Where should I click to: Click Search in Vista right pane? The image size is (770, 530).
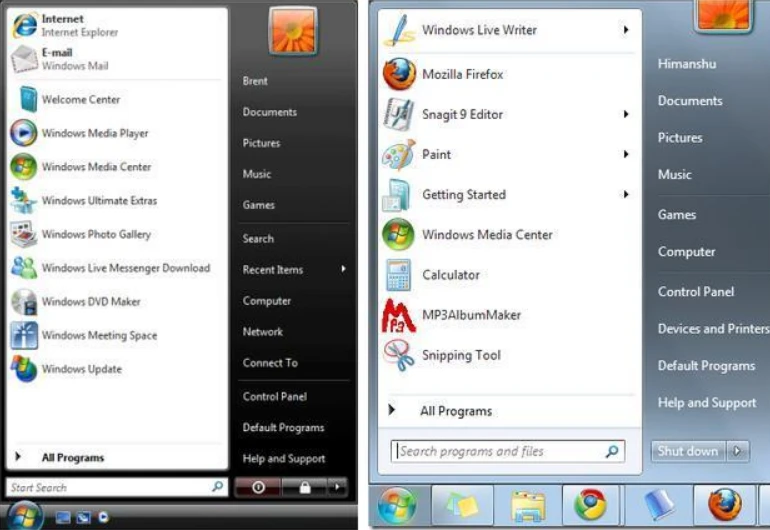click(x=258, y=239)
